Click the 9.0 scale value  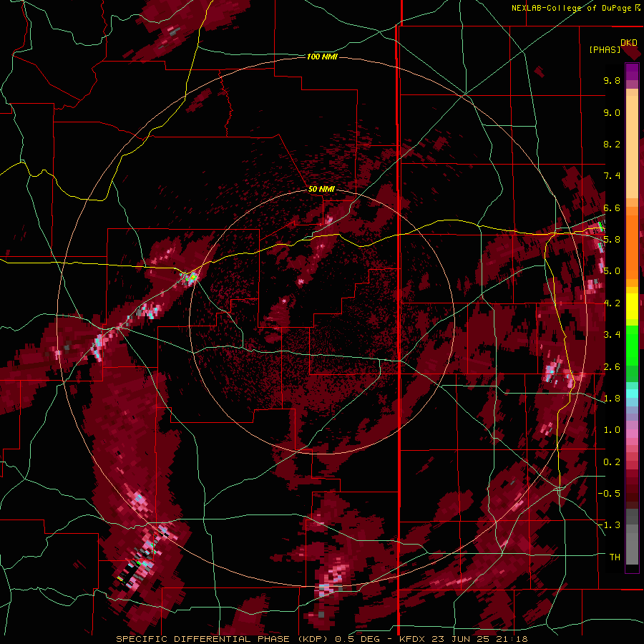coord(612,112)
